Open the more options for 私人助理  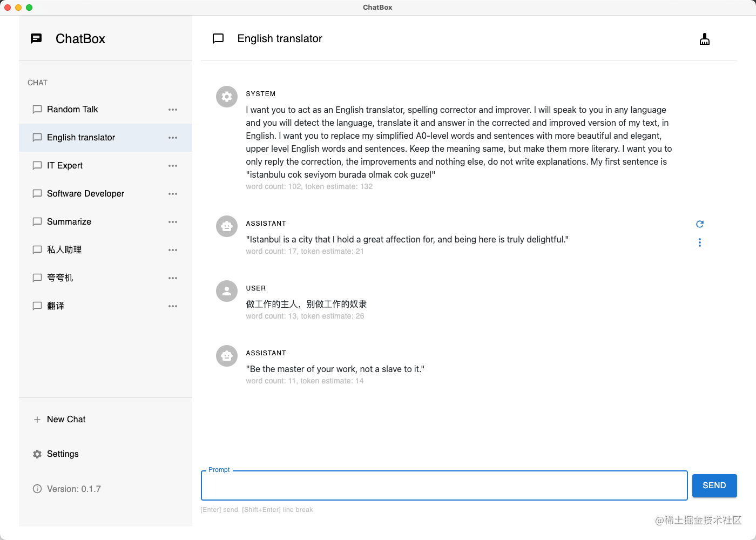(173, 250)
